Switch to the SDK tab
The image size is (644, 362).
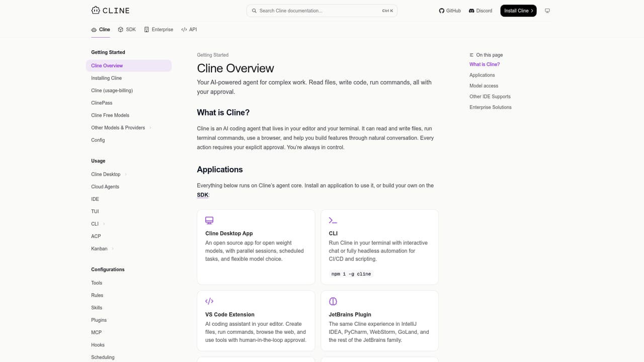point(127,30)
